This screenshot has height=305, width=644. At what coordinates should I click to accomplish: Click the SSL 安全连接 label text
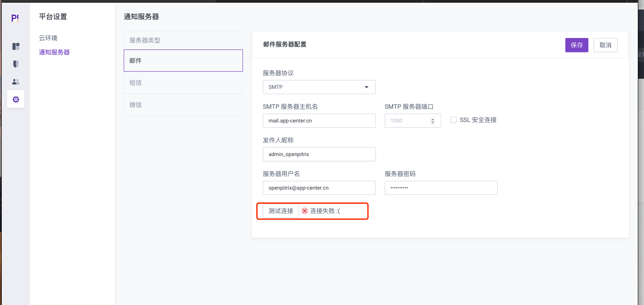tap(478, 120)
